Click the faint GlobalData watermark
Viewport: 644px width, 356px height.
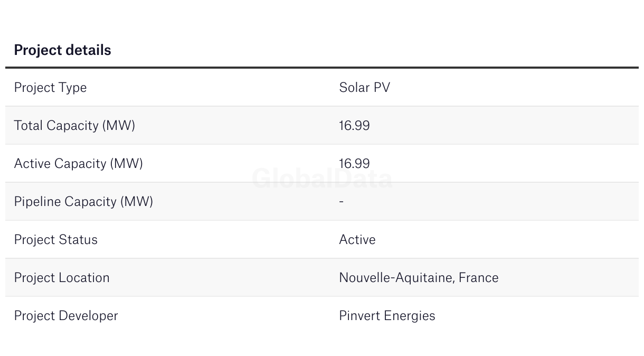click(x=322, y=180)
